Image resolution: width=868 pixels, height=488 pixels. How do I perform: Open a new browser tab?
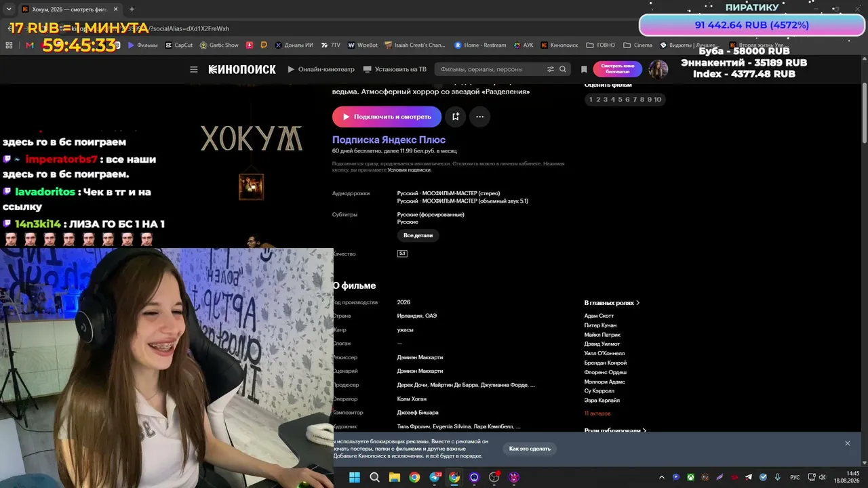[x=132, y=9]
